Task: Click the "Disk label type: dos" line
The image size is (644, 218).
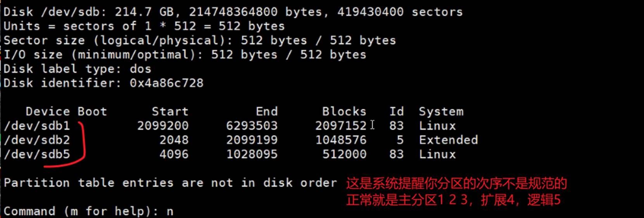Action: click(77, 69)
